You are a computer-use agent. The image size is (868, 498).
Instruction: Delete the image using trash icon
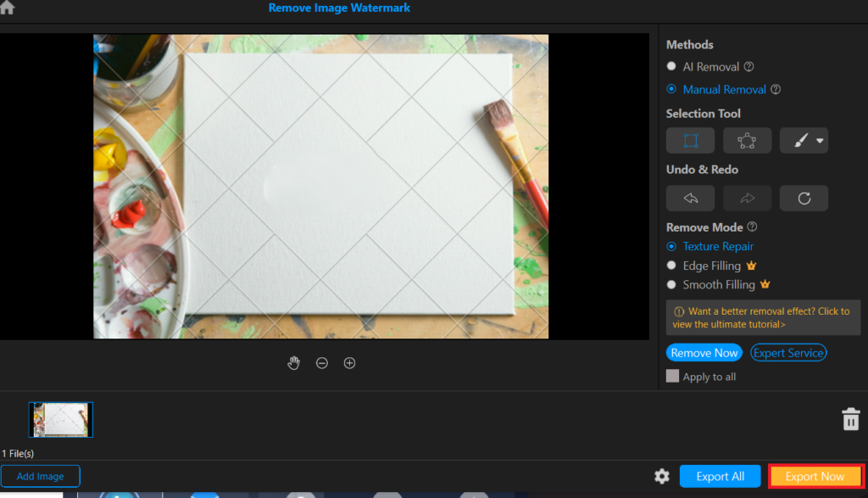851,419
